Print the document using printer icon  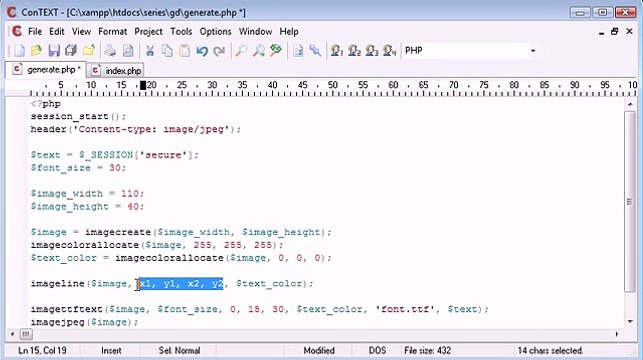tap(109, 51)
